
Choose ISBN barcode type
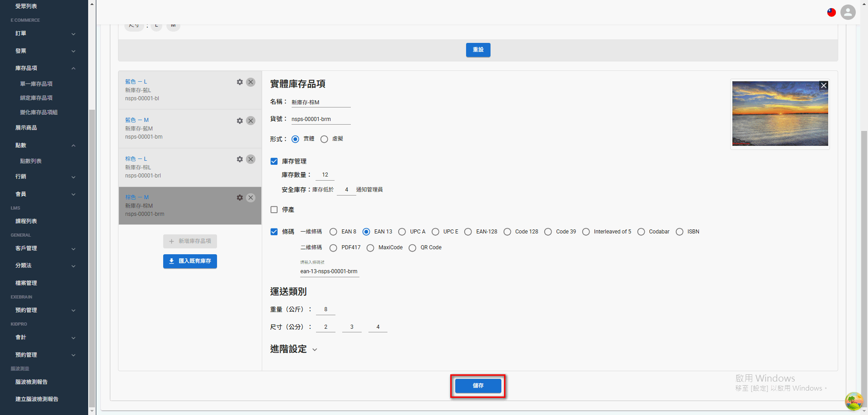(679, 232)
